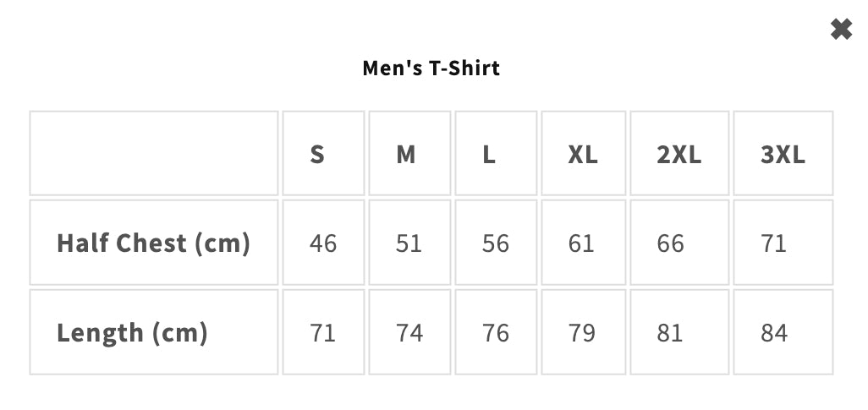Select the M size column header
Image resolution: width=868 pixels, height=410 pixels.
pos(406,155)
